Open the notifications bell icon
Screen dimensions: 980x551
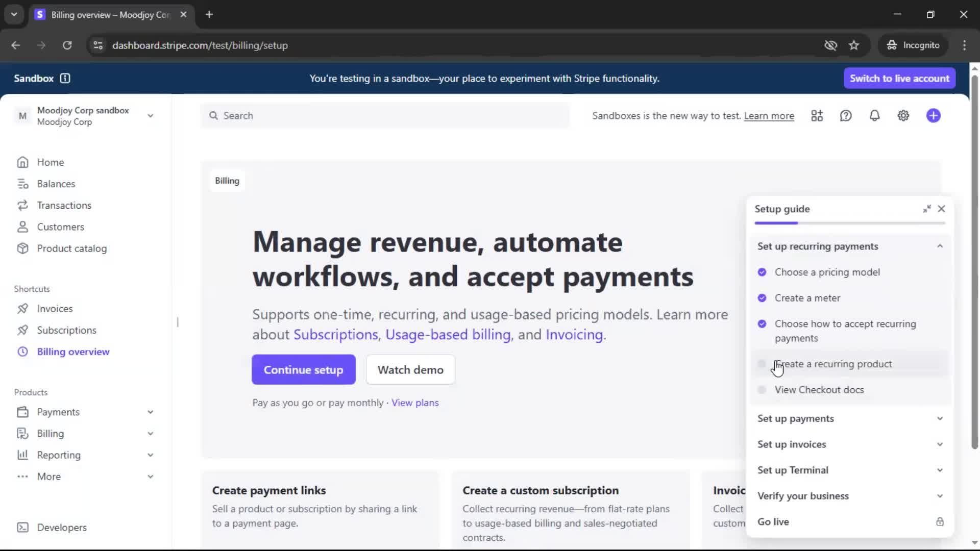click(x=874, y=116)
